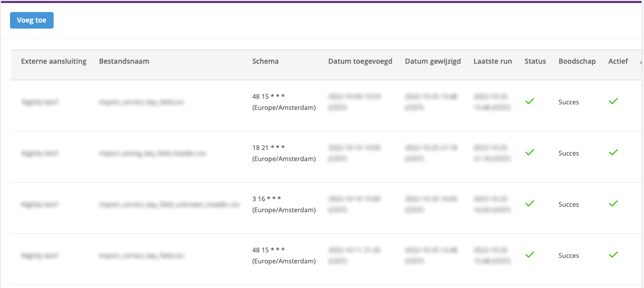The width and height of the screenshot is (644, 288).
Task: Sort by Datum gewijzigd column header
Action: (433, 61)
